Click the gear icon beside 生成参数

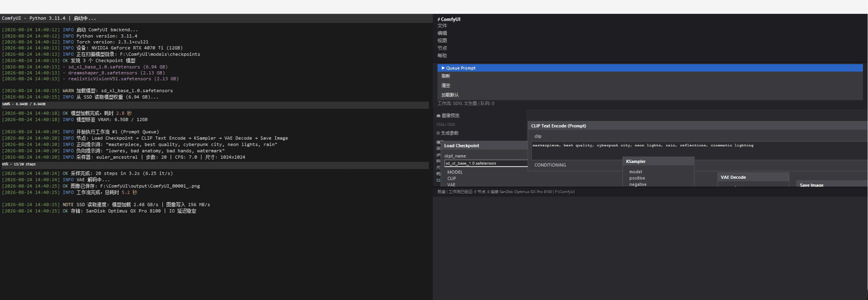coord(438,133)
